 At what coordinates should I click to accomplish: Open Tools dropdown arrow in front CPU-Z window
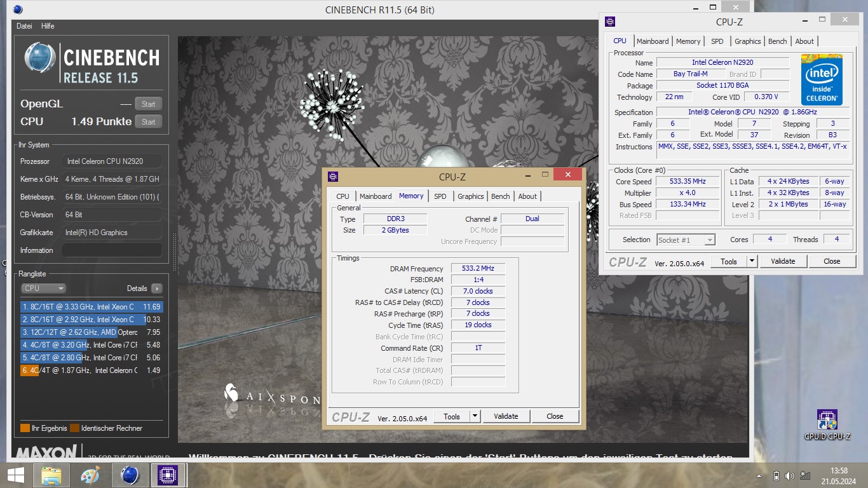click(475, 417)
